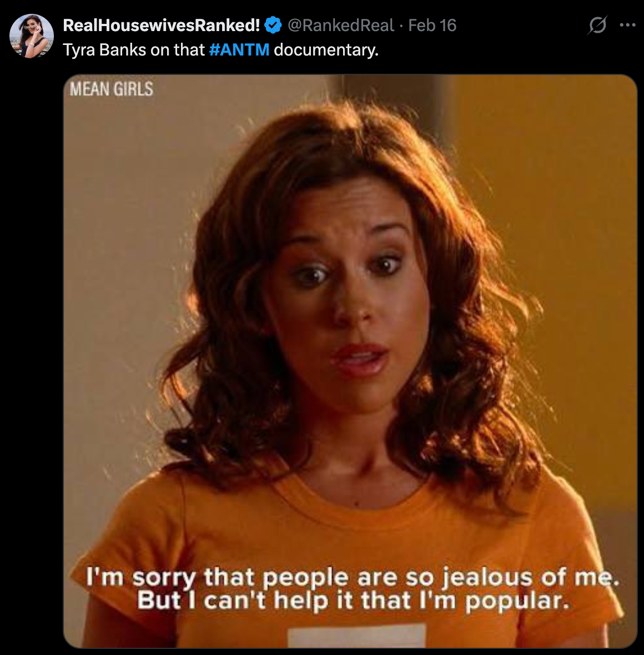Click the subtitle line about being jealous
Screen dimensions: 644x655
353,577
